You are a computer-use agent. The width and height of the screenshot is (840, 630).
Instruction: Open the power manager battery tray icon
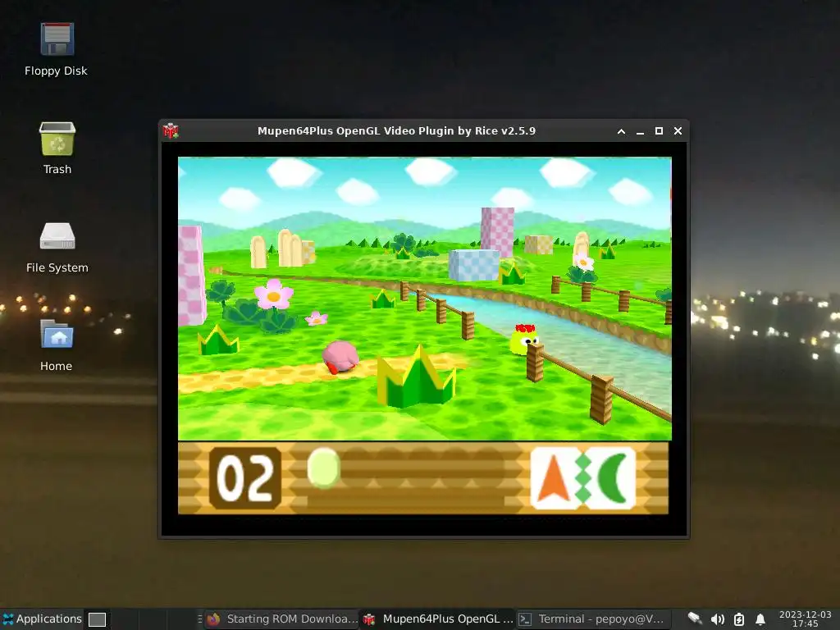739,619
